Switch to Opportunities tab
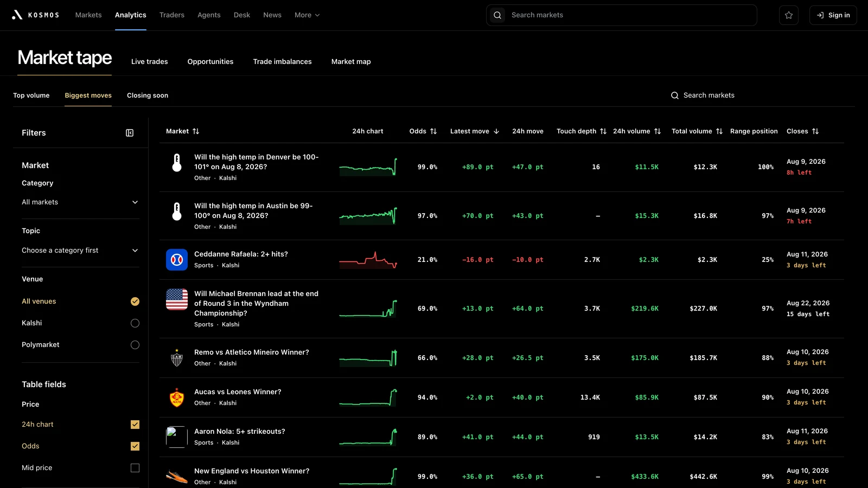 tap(210, 62)
